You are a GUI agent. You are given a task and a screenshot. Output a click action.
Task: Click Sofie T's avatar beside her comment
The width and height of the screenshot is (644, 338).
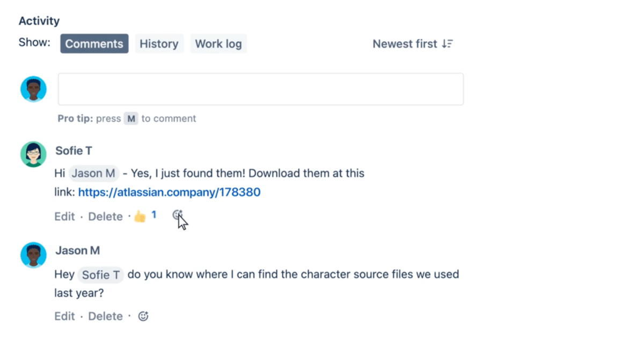click(33, 155)
